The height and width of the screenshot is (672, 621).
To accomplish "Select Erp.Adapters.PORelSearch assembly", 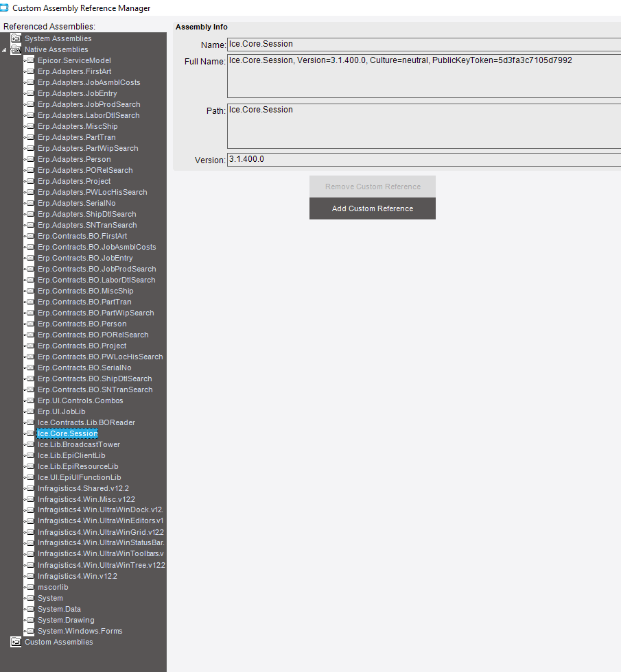I will click(x=85, y=170).
